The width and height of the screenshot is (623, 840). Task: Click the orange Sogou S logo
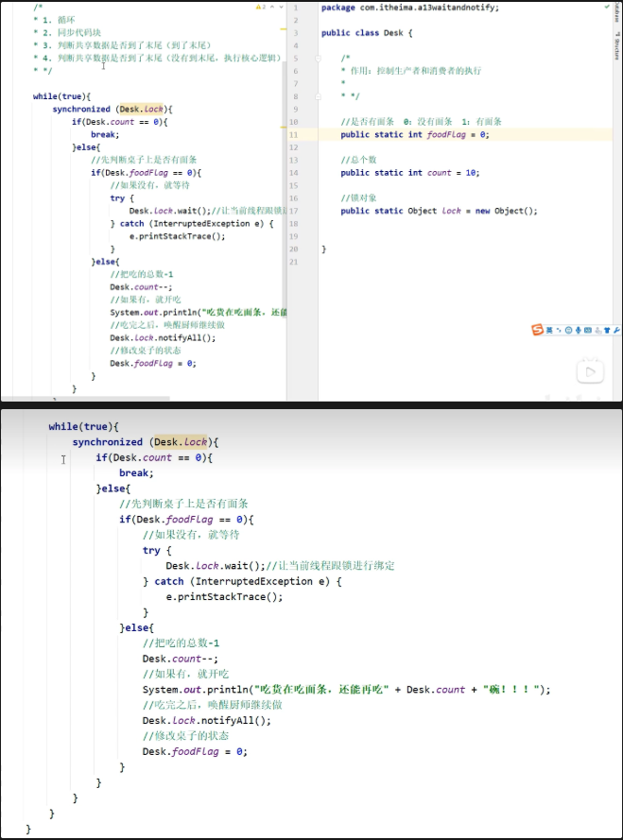(537, 330)
